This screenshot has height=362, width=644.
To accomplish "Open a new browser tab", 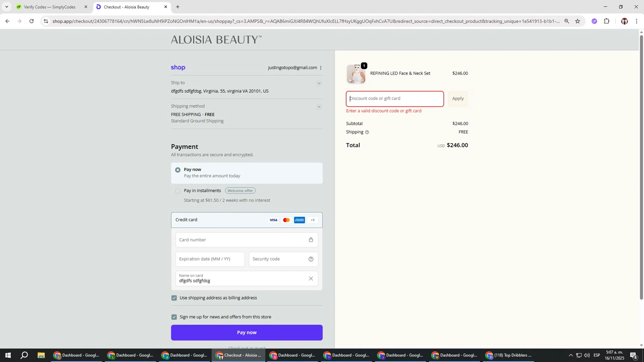I will click(178, 7).
